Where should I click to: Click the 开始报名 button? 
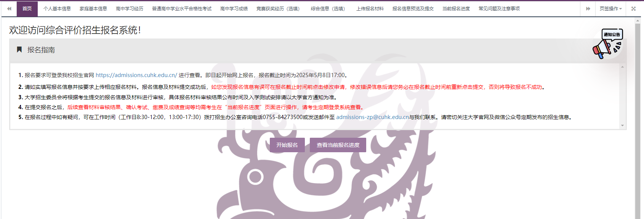pos(287,145)
